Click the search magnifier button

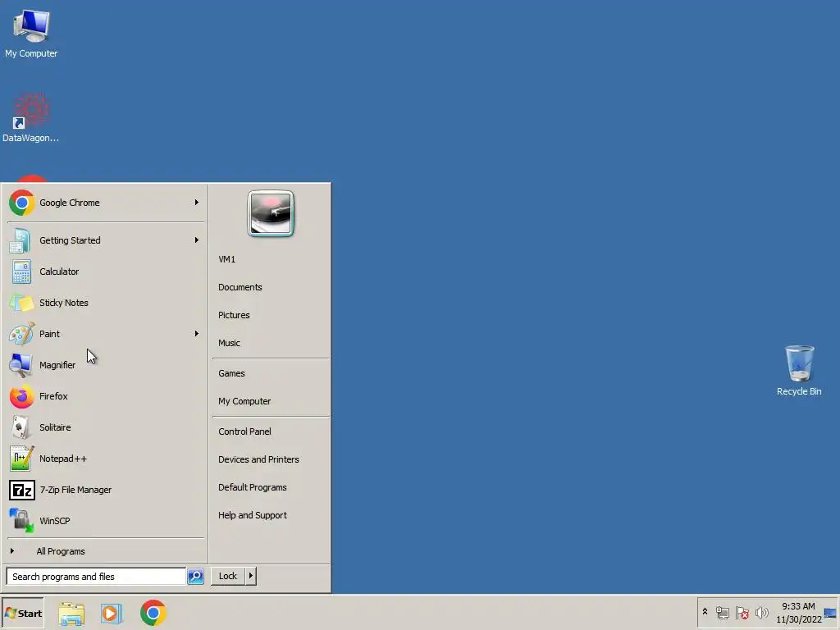click(x=195, y=577)
